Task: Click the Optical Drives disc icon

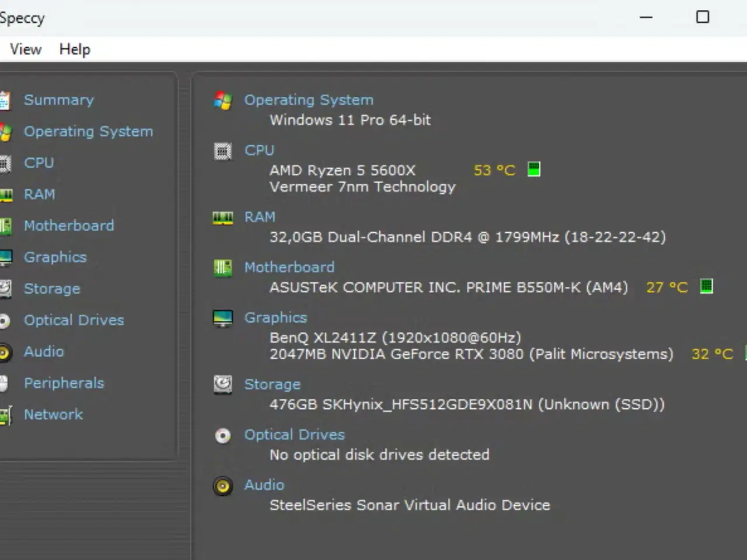Action: click(x=222, y=436)
